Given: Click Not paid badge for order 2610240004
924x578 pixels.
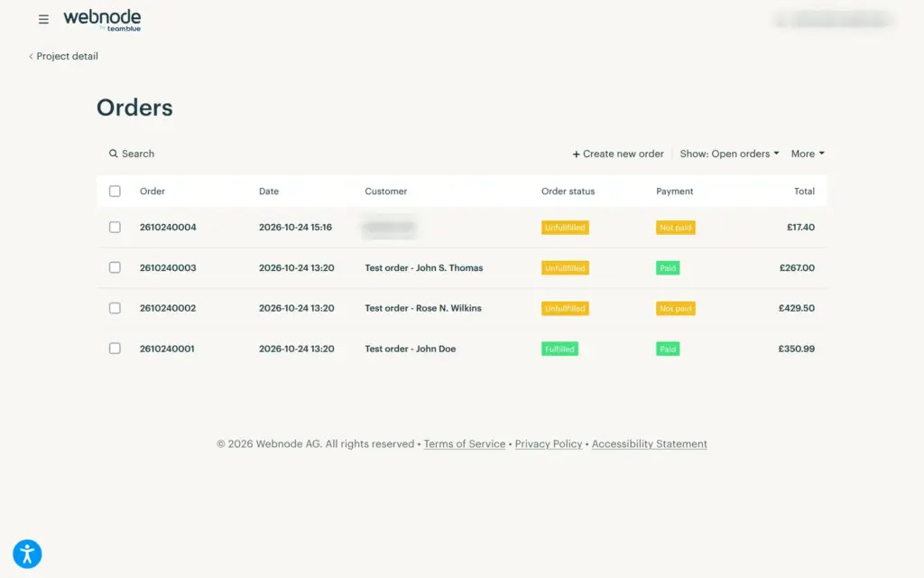Looking at the screenshot, I should (x=676, y=228).
